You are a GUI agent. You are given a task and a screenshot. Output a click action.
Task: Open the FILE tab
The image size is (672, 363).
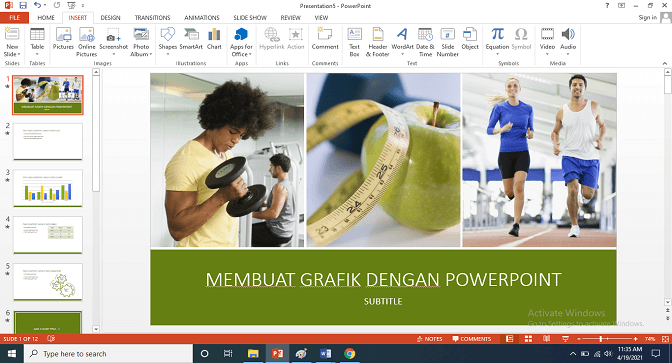(x=15, y=18)
